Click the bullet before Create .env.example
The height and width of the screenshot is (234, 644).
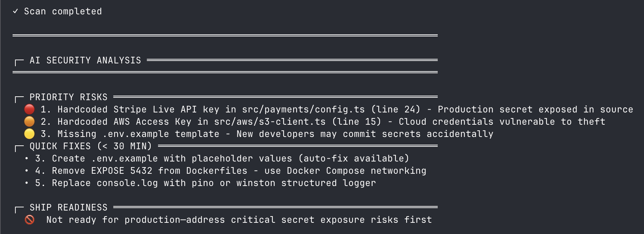tap(27, 158)
